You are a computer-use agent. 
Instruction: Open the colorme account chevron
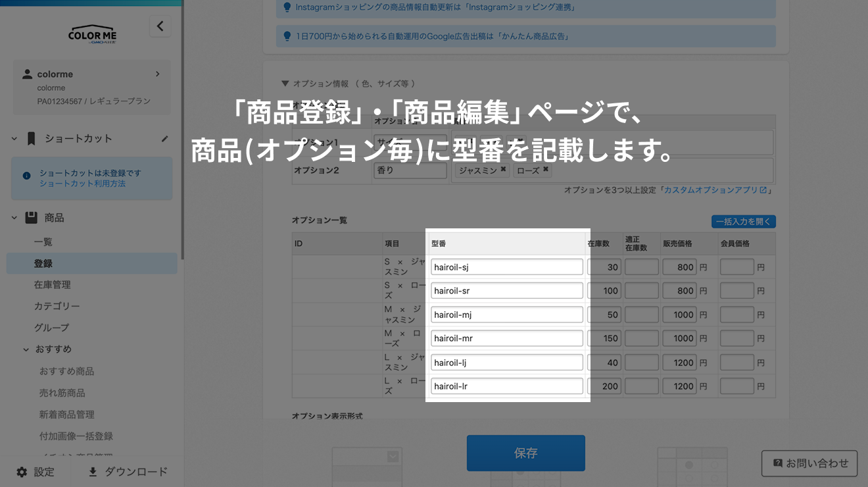tap(157, 74)
